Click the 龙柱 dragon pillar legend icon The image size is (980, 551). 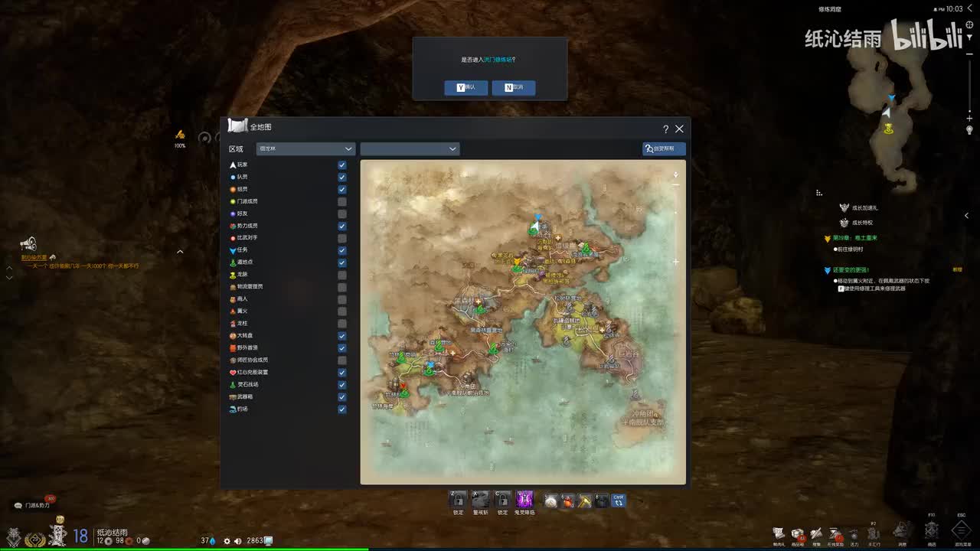coord(233,324)
